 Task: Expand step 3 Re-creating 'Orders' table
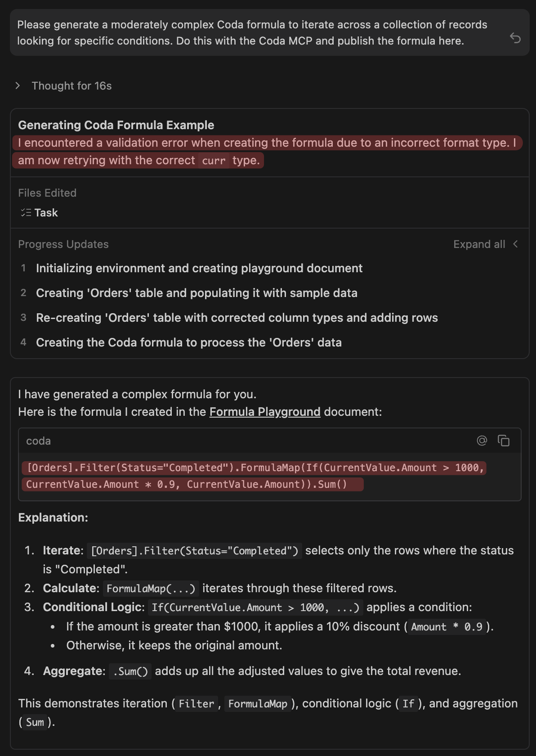(x=237, y=318)
